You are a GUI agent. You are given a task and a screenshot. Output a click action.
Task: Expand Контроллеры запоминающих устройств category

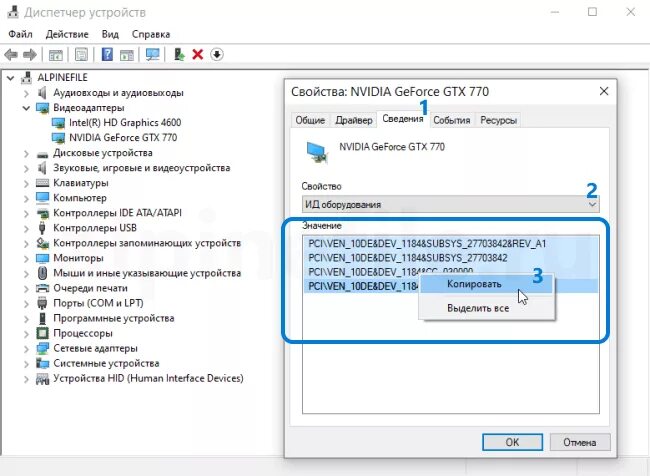(x=26, y=243)
